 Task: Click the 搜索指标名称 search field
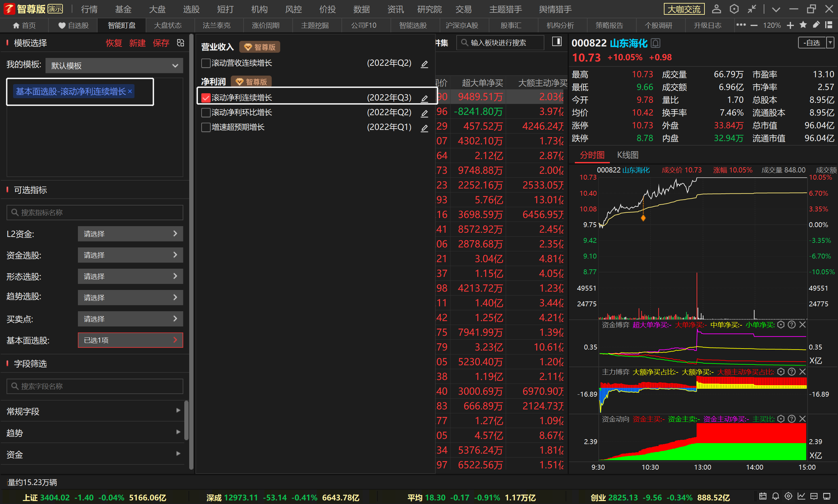tap(95, 213)
